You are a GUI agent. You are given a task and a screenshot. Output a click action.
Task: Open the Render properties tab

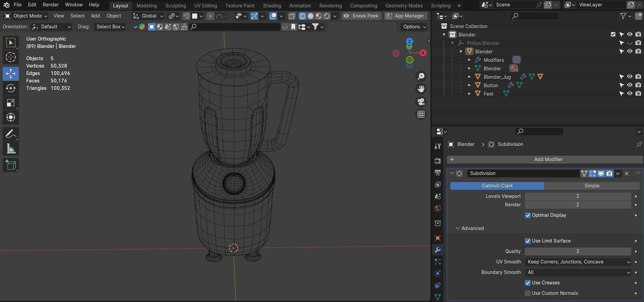pyautogui.click(x=438, y=161)
